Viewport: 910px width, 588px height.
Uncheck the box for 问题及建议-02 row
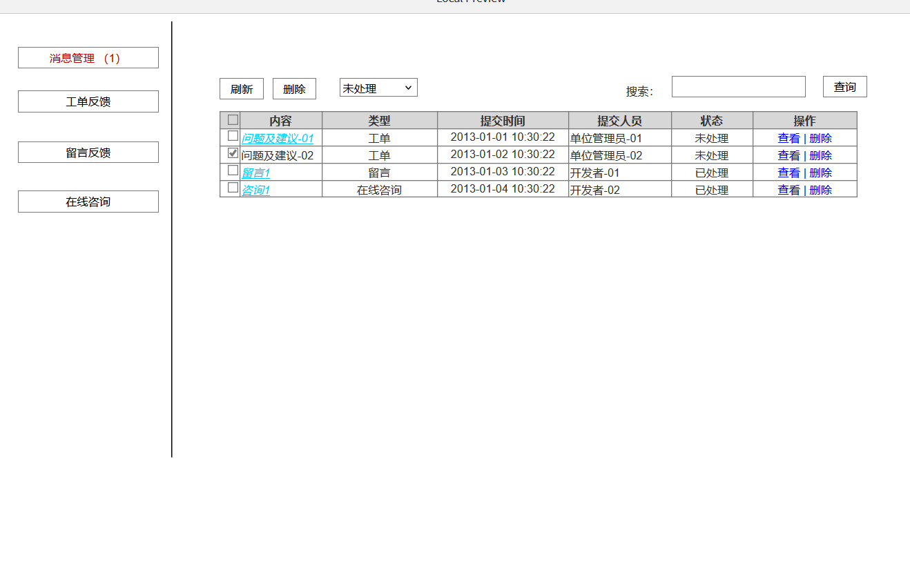tap(233, 153)
